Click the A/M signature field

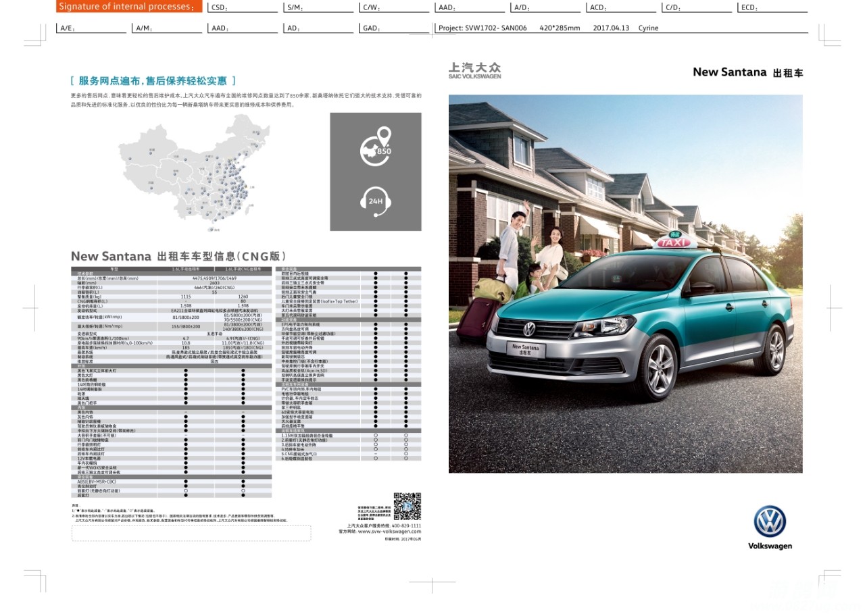point(167,28)
